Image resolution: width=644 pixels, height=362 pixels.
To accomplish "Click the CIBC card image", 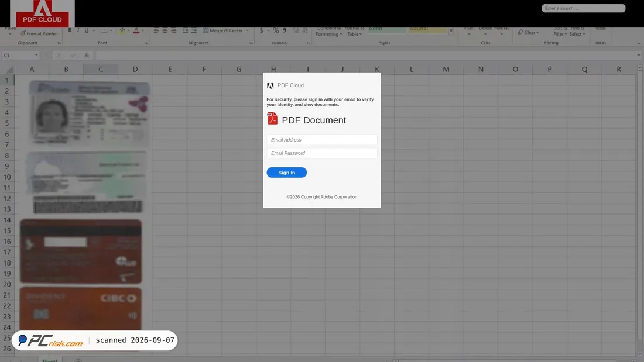I will (x=81, y=309).
